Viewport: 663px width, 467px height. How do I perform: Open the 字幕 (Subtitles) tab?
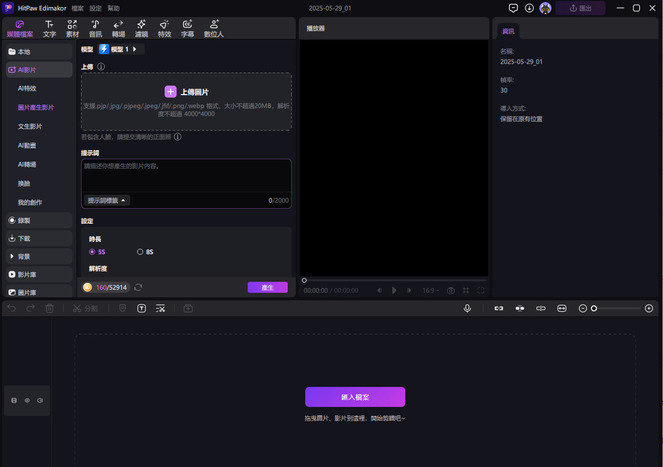pyautogui.click(x=187, y=29)
